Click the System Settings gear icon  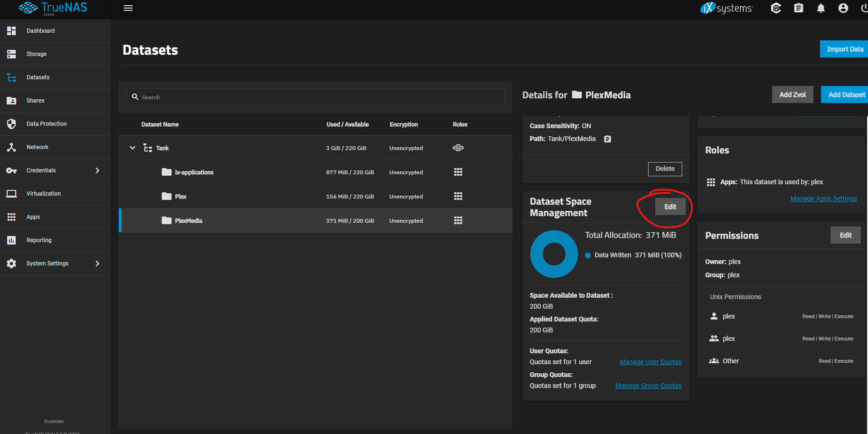point(11,264)
